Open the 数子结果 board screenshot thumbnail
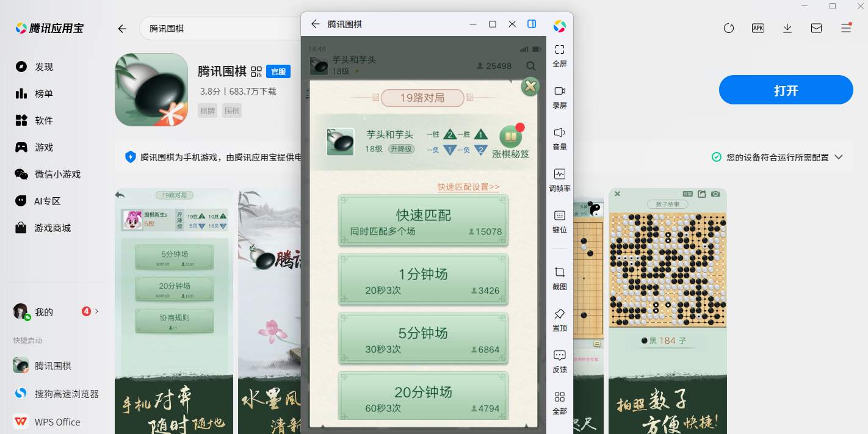This screenshot has width=868, height=434. coord(668,311)
